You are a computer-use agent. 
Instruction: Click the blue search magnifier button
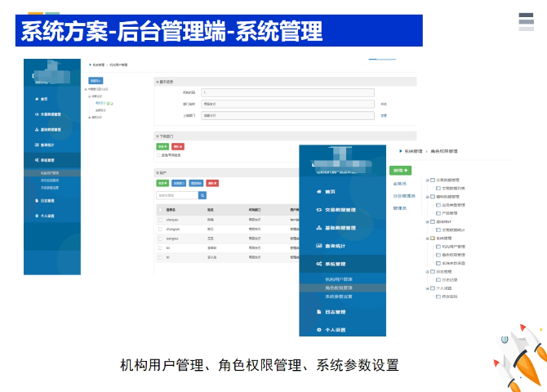pyautogui.click(x=202, y=195)
